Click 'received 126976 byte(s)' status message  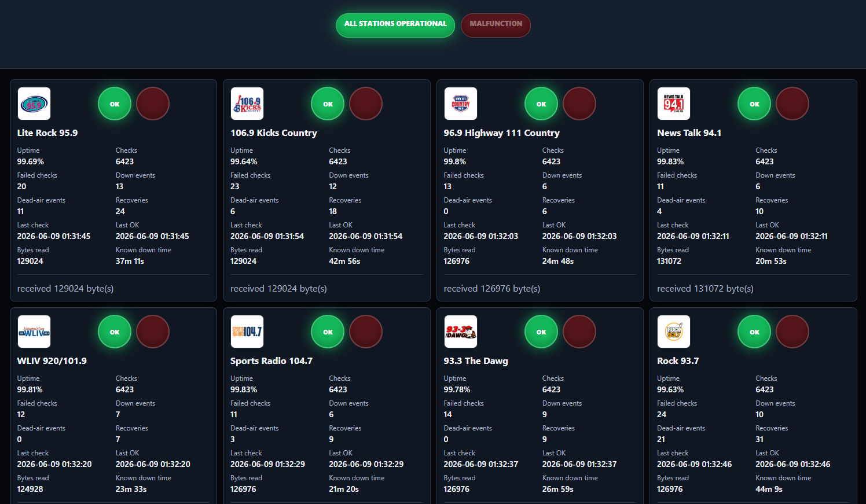pyautogui.click(x=492, y=288)
